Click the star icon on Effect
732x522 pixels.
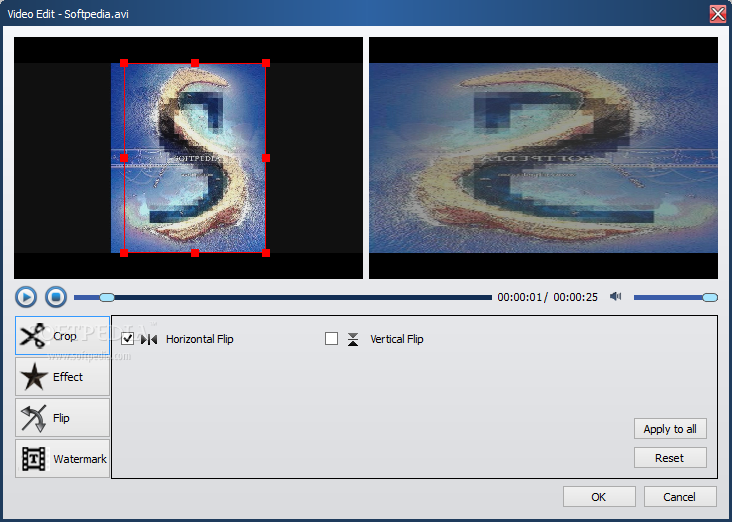coord(34,377)
